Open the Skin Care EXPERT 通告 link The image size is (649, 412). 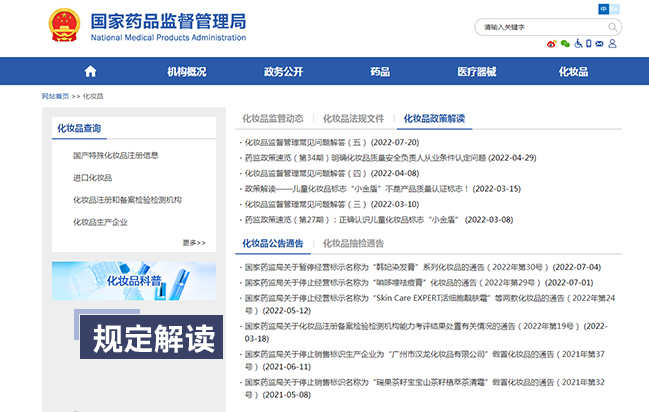[430, 304]
